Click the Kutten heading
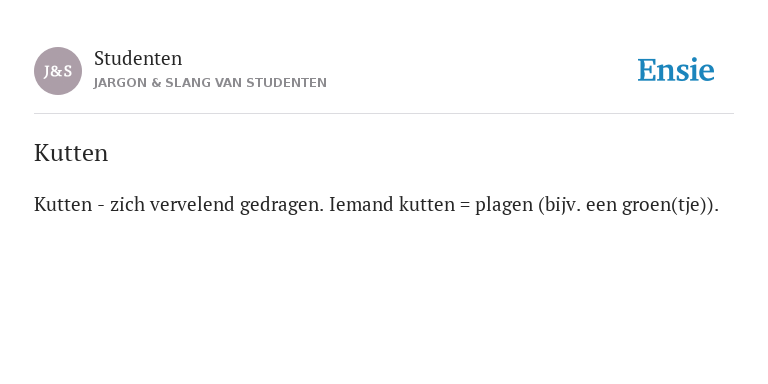 [71, 153]
